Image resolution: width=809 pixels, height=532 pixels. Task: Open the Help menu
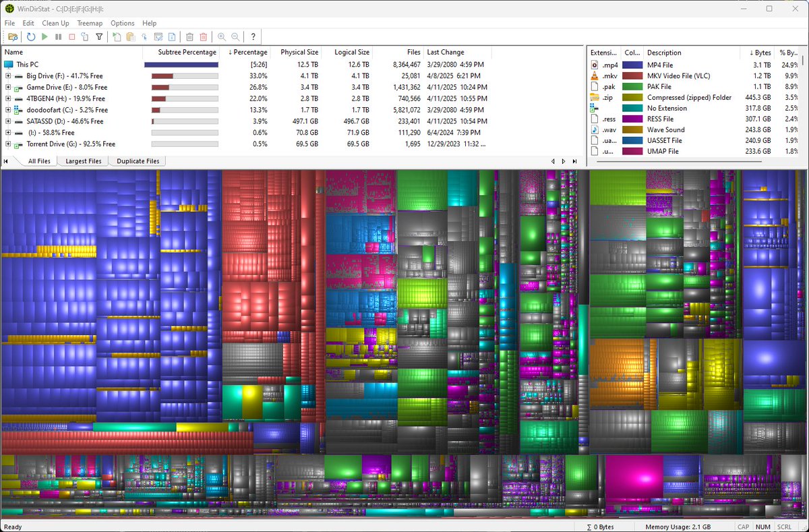[149, 23]
